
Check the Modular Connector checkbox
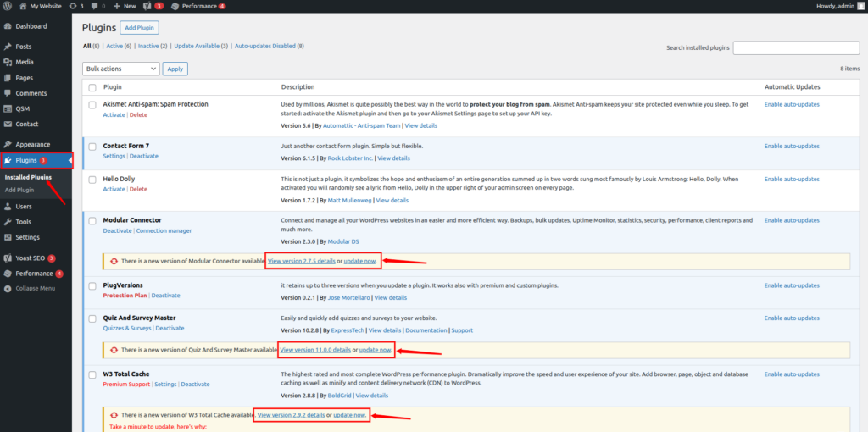point(92,220)
